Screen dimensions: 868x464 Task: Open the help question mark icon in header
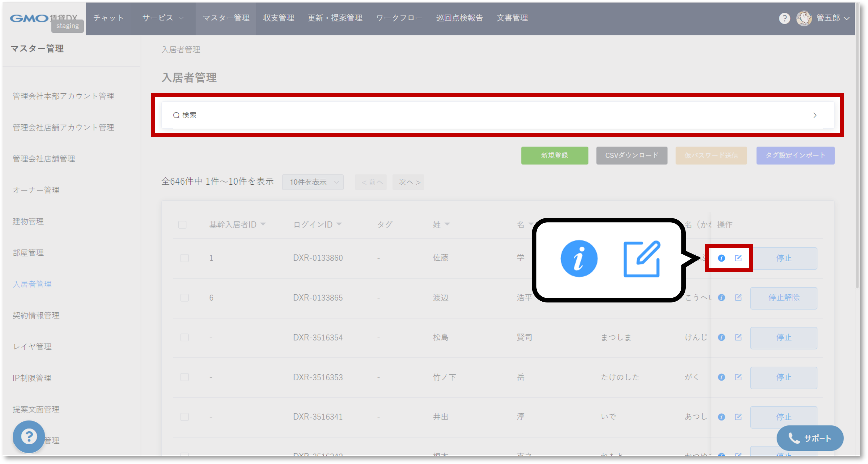(x=784, y=18)
